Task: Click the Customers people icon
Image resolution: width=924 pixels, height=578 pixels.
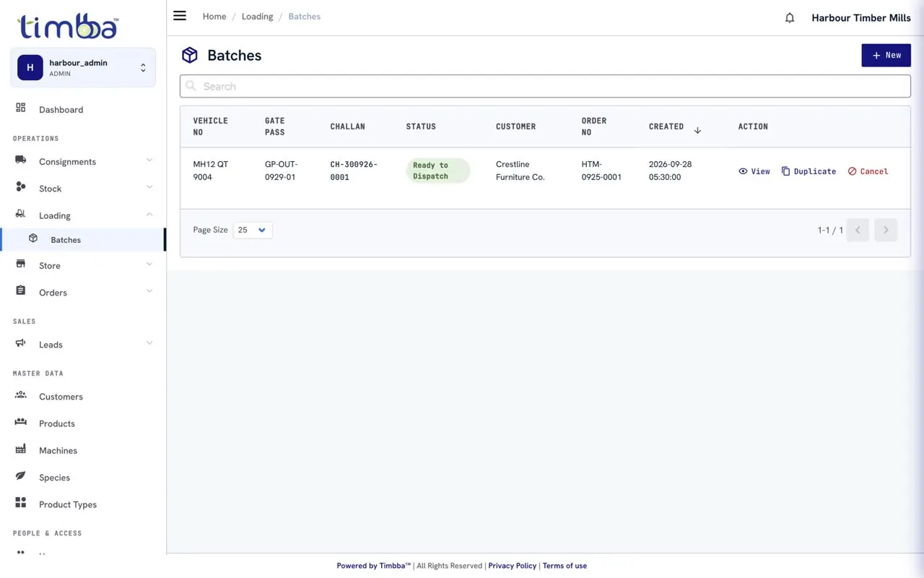Action: coord(21,395)
